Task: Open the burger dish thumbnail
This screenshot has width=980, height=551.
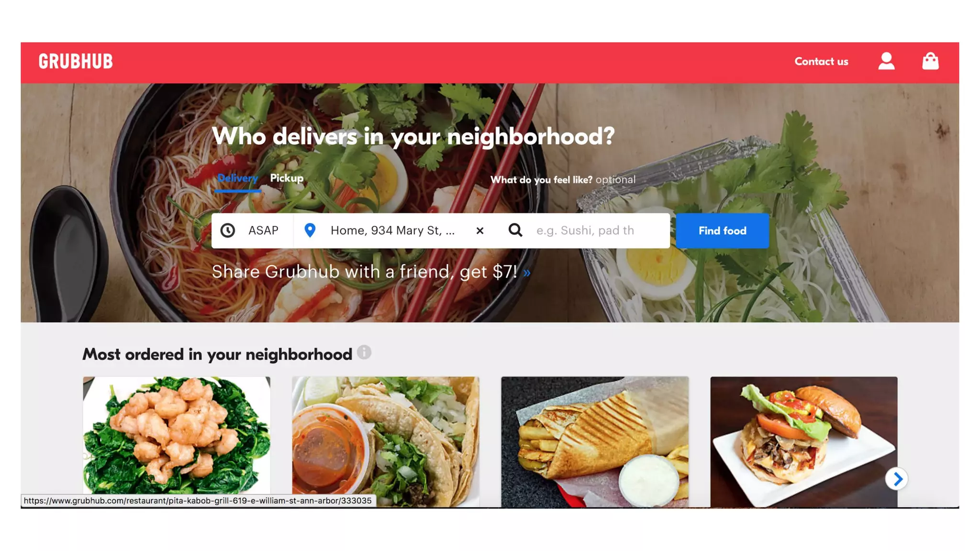Action: pyautogui.click(x=804, y=441)
